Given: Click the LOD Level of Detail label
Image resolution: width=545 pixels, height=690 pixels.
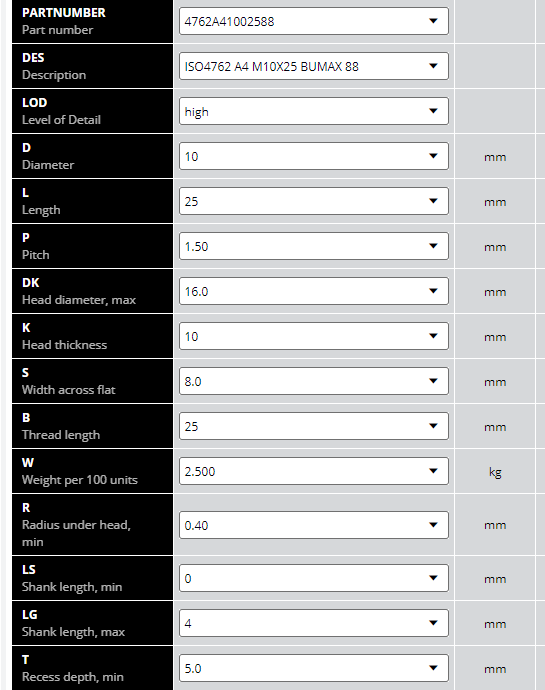Looking at the screenshot, I should (92, 111).
